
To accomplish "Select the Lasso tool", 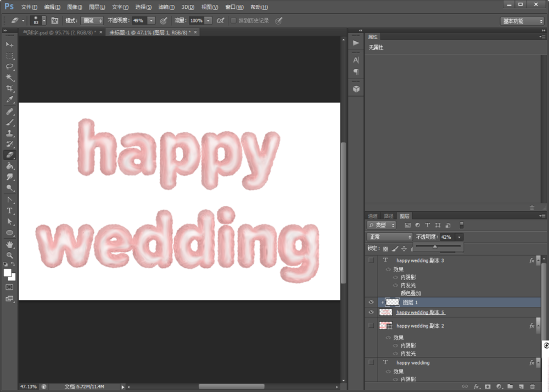I will (x=9, y=66).
